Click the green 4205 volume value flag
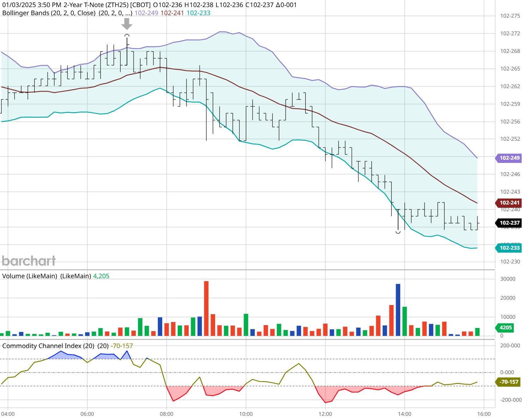This screenshot has height=420, width=524. 505,328
